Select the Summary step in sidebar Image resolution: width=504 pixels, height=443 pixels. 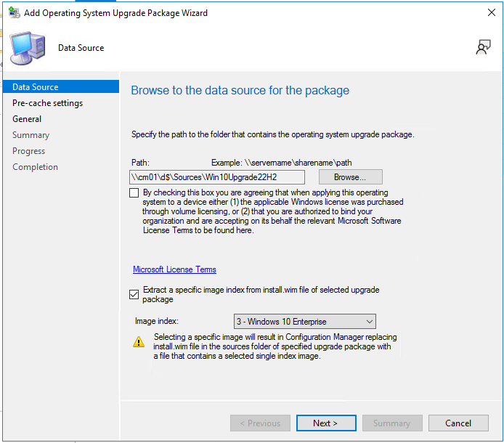click(31, 135)
